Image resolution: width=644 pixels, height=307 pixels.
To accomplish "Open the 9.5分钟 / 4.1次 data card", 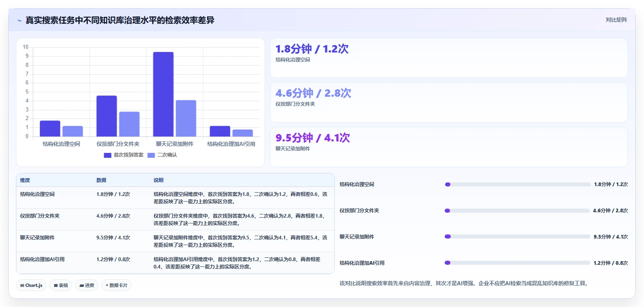I will 449,147.
